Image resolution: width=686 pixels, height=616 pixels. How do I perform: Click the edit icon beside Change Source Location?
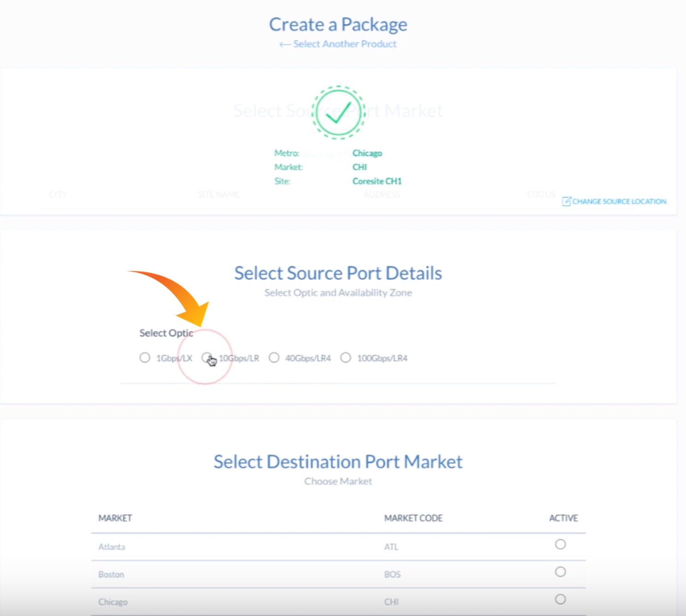566,201
